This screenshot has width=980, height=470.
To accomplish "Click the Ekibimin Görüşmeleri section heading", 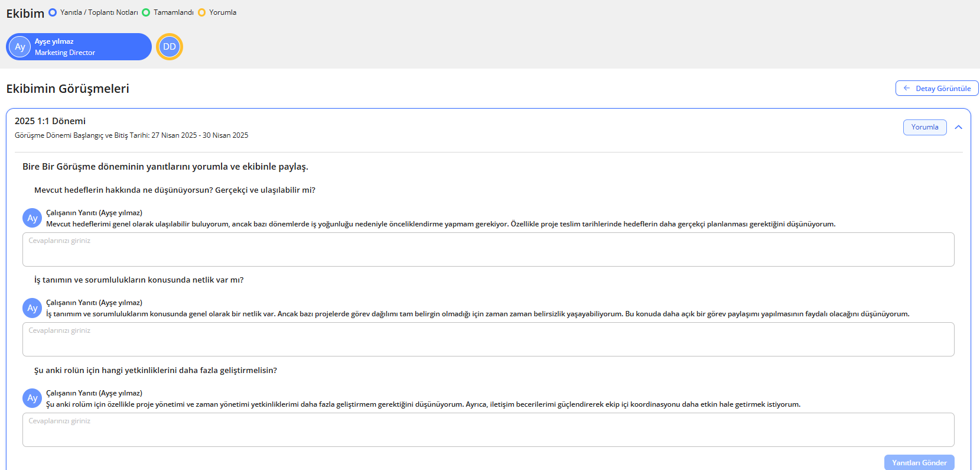I will pos(68,89).
